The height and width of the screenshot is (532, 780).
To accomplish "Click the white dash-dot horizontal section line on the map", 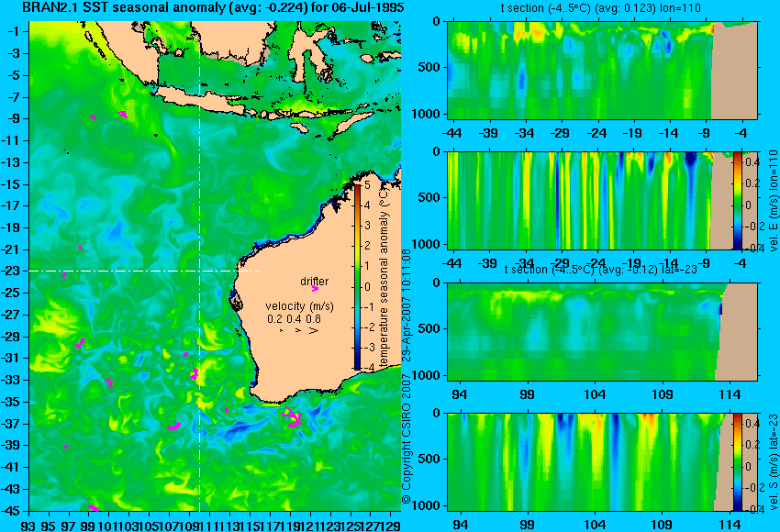I will pyautogui.click(x=145, y=271).
